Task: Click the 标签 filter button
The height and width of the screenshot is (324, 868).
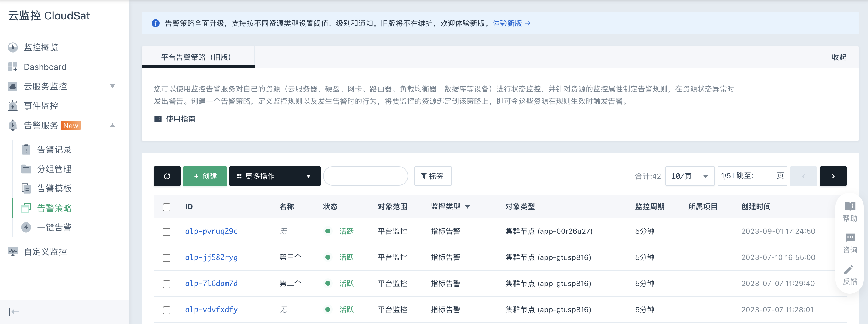Action: click(x=432, y=176)
